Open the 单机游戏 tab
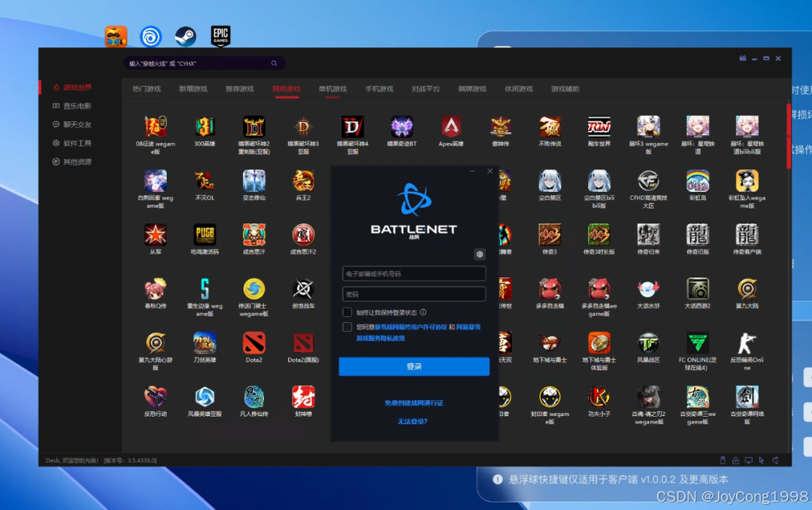This screenshot has height=510, width=812. [332, 90]
